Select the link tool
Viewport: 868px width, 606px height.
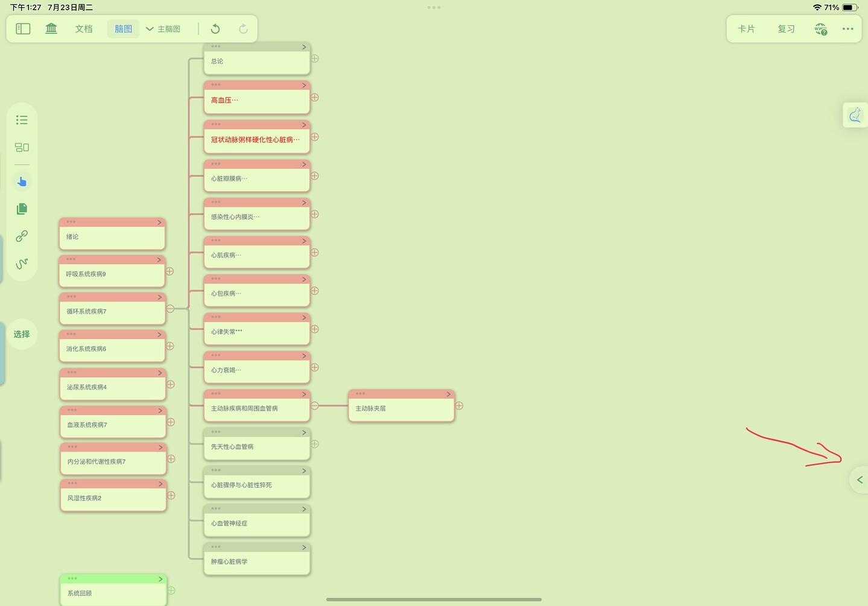point(22,236)
